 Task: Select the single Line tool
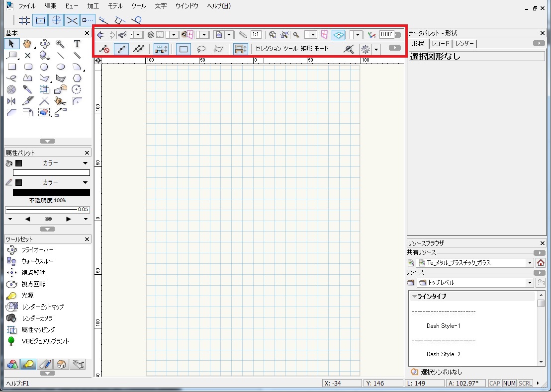61,56
